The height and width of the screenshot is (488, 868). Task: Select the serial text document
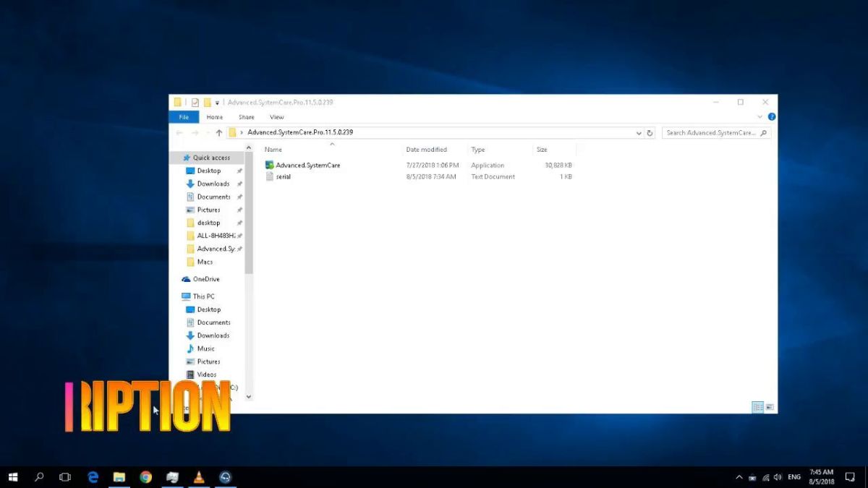coord(283,177)
